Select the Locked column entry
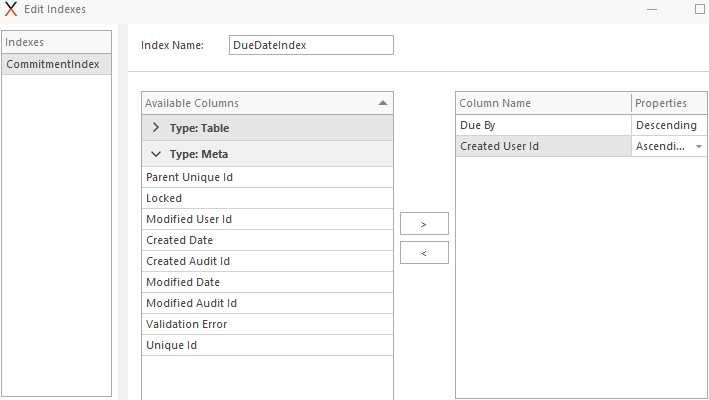Image resolution: width=709 pixels, height=400 pixels. (267, 198)
